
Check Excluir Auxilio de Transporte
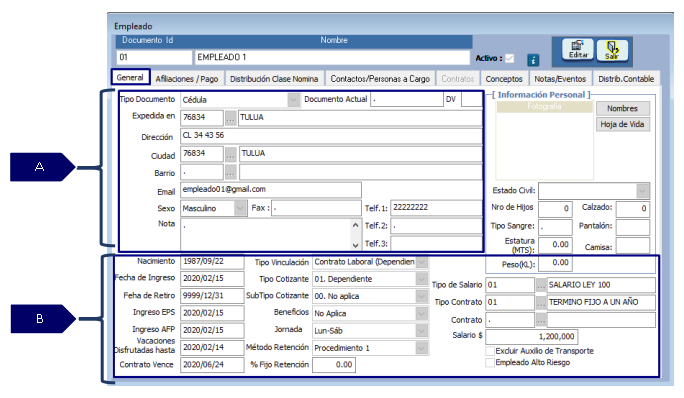[x=490, y=351]
